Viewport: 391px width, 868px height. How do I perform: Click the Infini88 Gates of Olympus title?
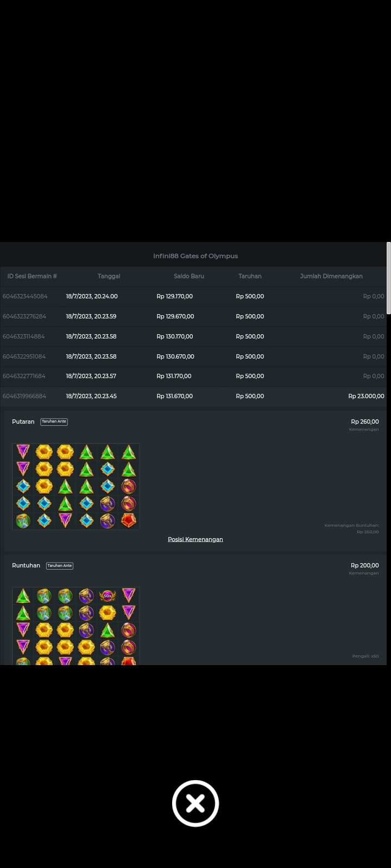coord(195,256)
